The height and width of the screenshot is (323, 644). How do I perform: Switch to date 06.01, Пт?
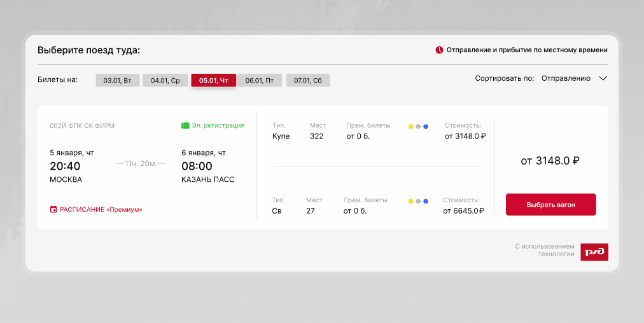click(x=260, y=81)
